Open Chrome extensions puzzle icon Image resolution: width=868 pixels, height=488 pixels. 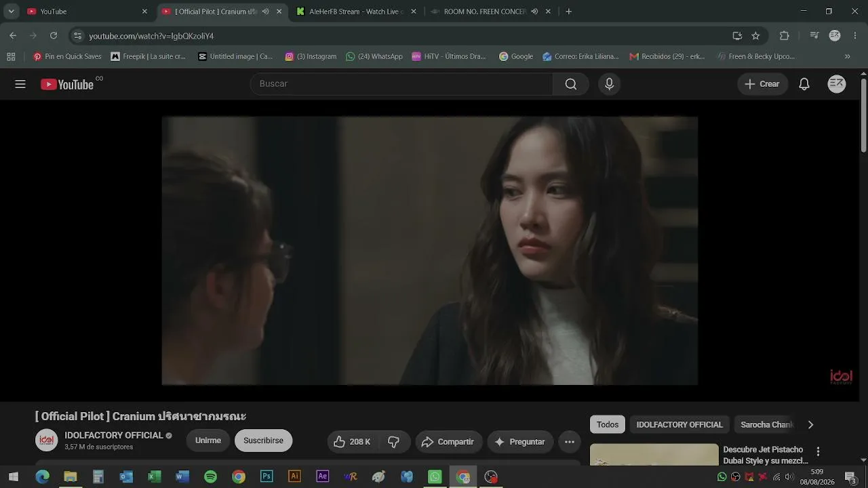point(785,36)
